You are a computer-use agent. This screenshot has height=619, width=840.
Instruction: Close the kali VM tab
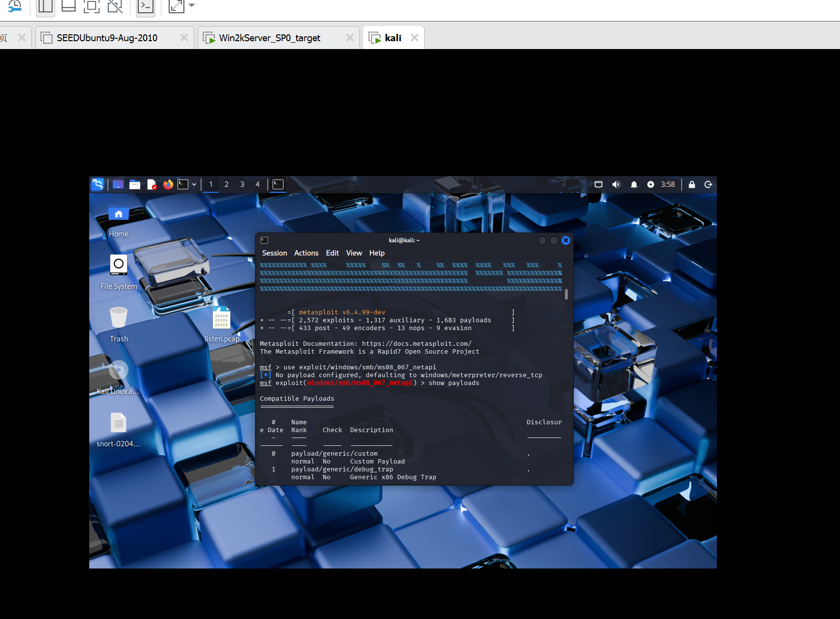[x=414, y=38]
